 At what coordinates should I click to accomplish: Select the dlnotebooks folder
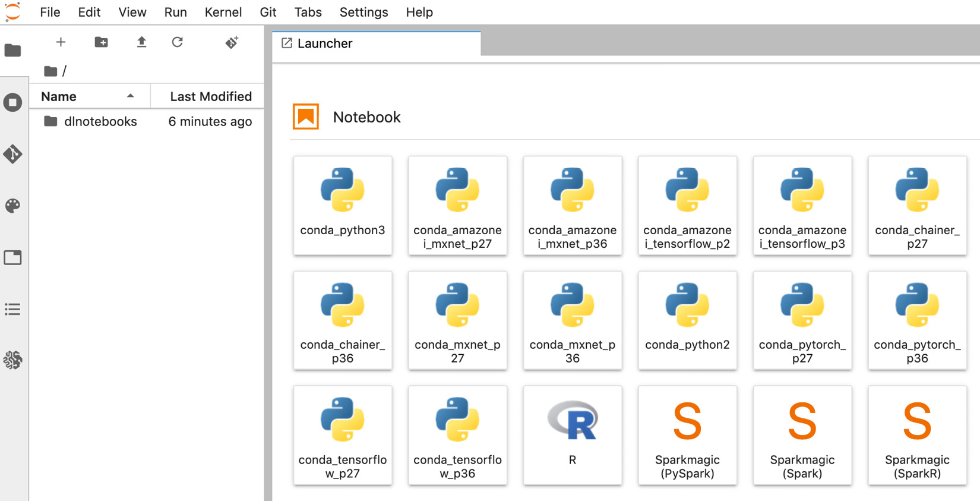[x=147, y=121]
